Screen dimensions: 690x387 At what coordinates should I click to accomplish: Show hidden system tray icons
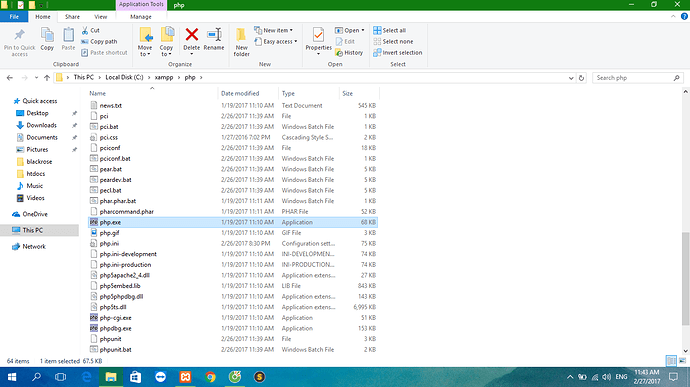point(570,377)
